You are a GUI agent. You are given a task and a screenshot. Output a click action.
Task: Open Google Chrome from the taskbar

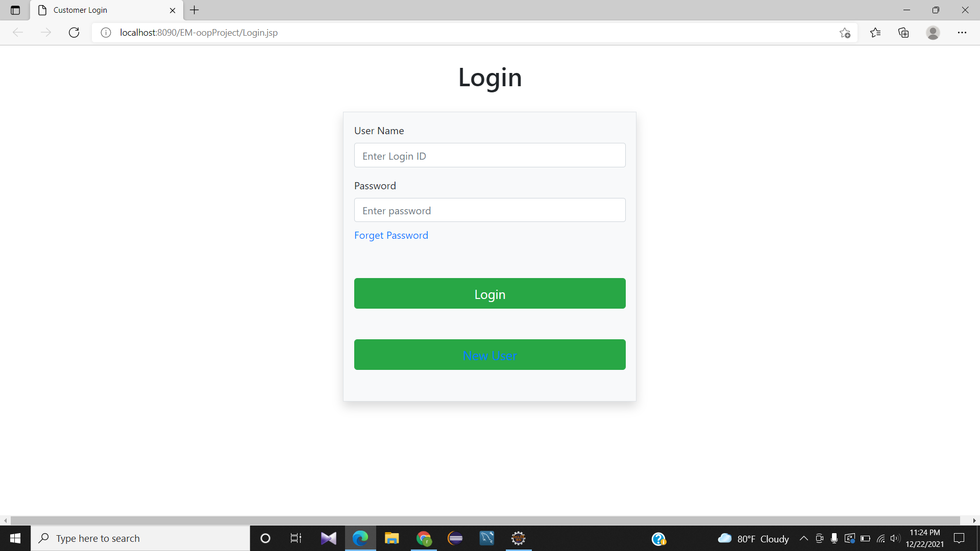point(424,538)
